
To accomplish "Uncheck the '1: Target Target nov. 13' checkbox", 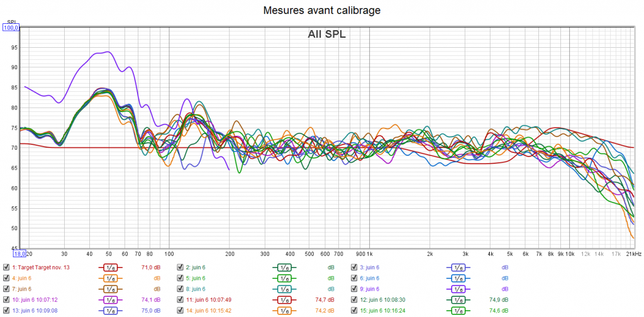I will [6, 267].
